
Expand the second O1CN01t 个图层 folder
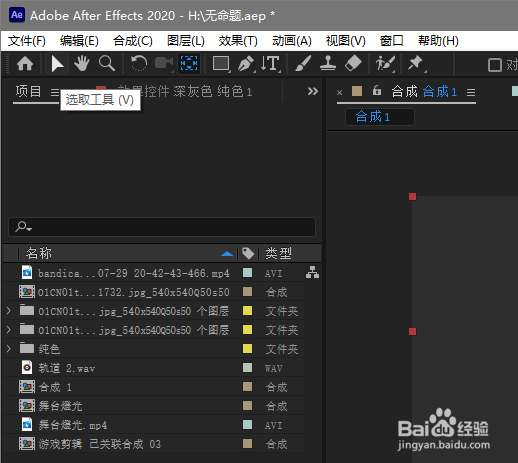(x=9, y=330)
